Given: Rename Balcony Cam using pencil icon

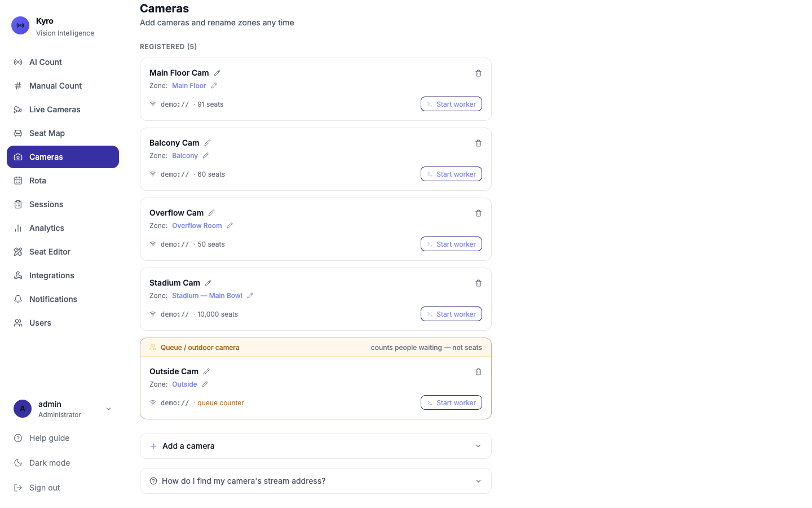Looking at the screenshot, I should 208,143.
